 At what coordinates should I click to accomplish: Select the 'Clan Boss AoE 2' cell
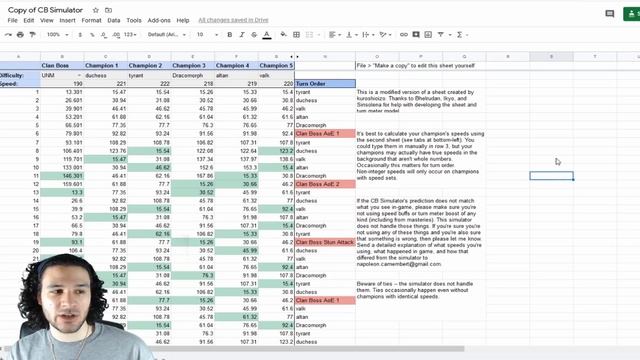[325, 184]
